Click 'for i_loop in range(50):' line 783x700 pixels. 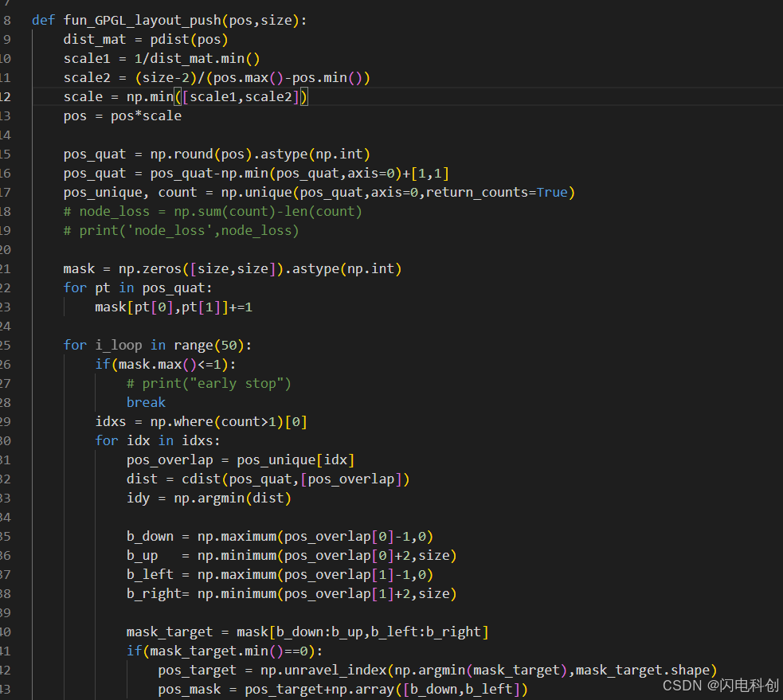[157, 345]
